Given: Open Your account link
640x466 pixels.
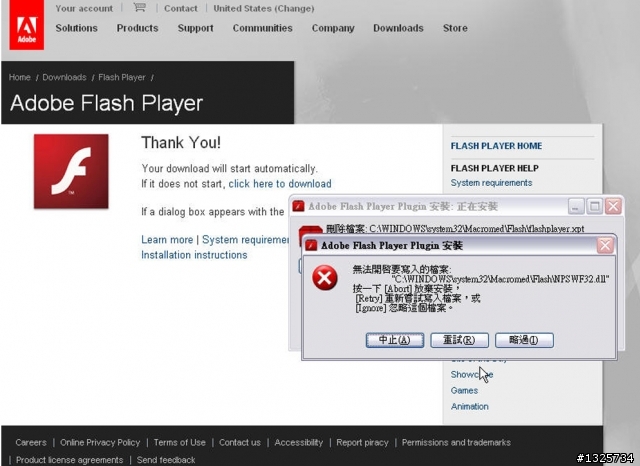Looking at the screenshot, I should click(x=84, y=8).
